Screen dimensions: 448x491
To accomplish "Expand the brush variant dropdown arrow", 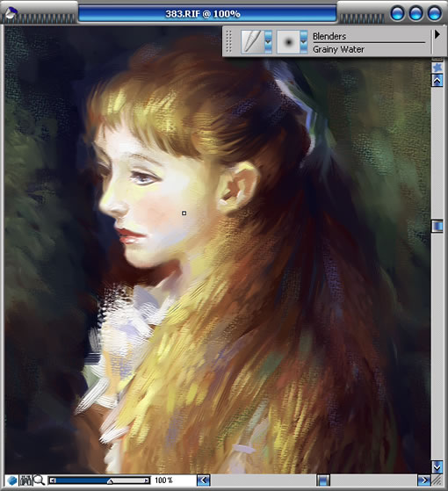I will [x=304, y=41].
